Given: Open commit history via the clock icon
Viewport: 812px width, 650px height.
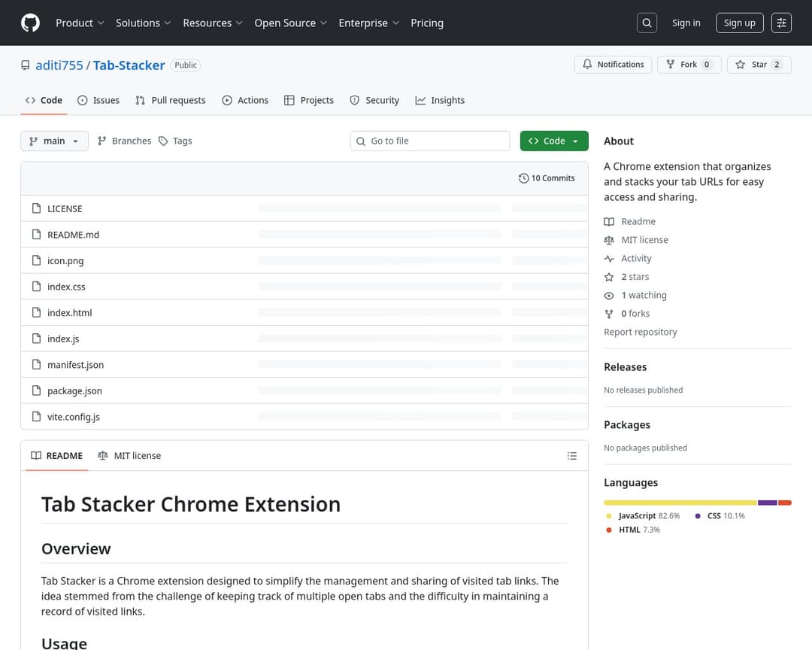Looking at the screenshot, I should [x=524, y=178].
